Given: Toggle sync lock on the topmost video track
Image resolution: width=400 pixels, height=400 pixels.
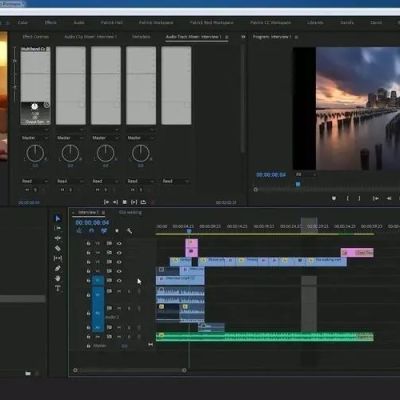Looking at the screenshot, I should point(109,243).
